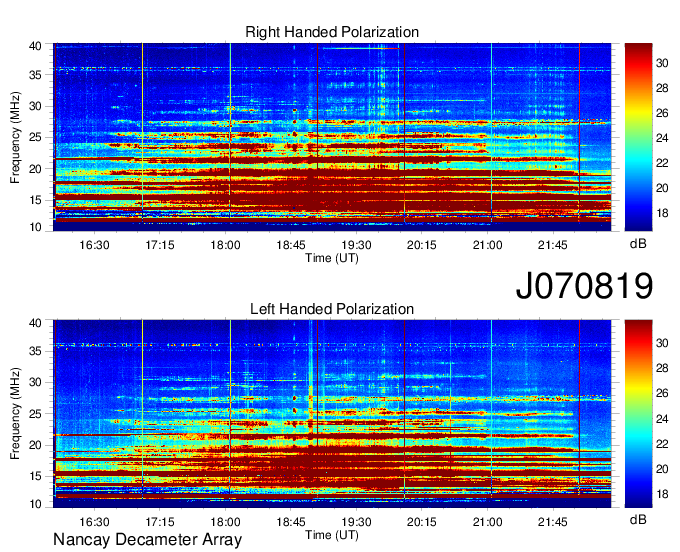Click the colorbar beside the Left Handed plot
This screenshot has width=680, height=552.
638,414
